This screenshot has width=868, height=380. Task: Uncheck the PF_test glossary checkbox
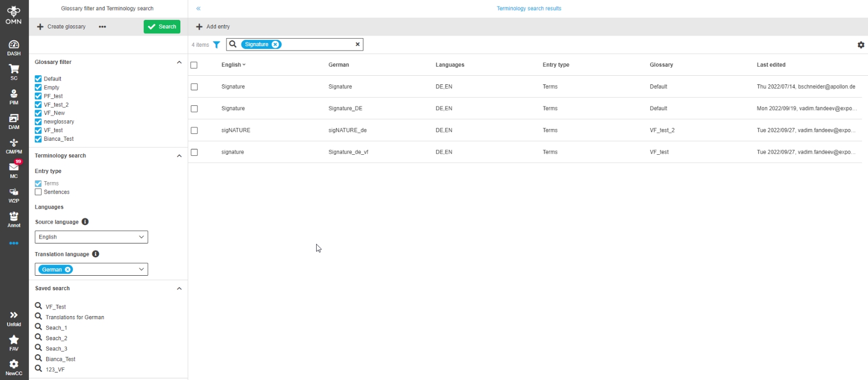pyautogui.click(x=38, y=96)
